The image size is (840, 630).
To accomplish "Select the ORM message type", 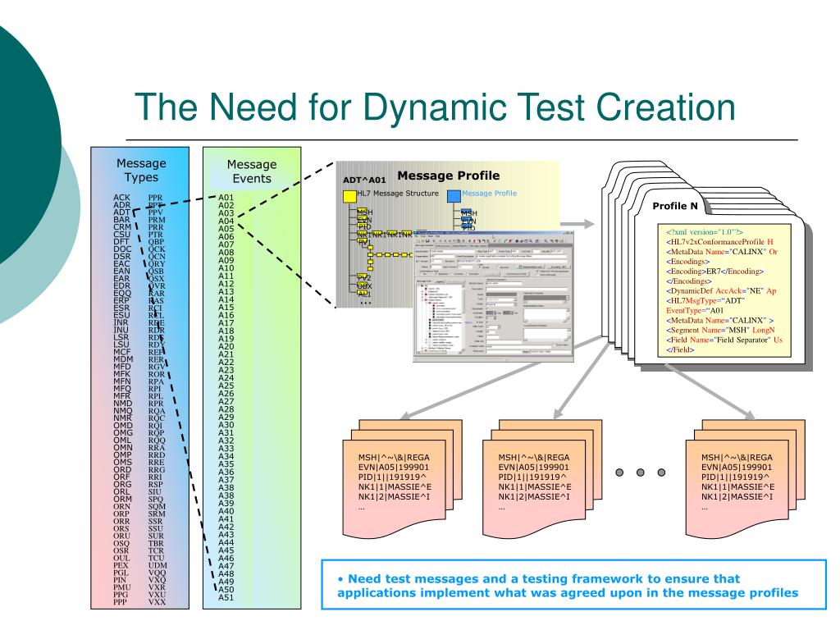I will pyautogui.click(x=122, y=499).
